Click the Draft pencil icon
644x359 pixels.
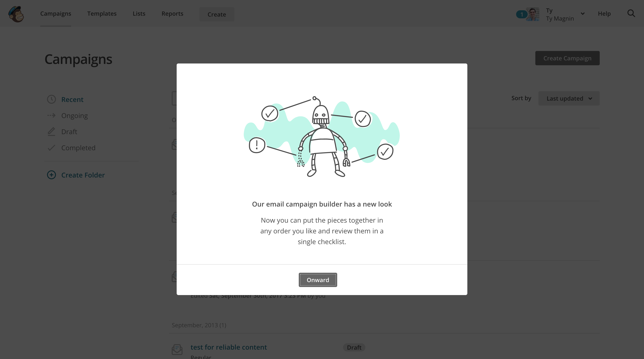pyautogui.click(x=51, y=131)
